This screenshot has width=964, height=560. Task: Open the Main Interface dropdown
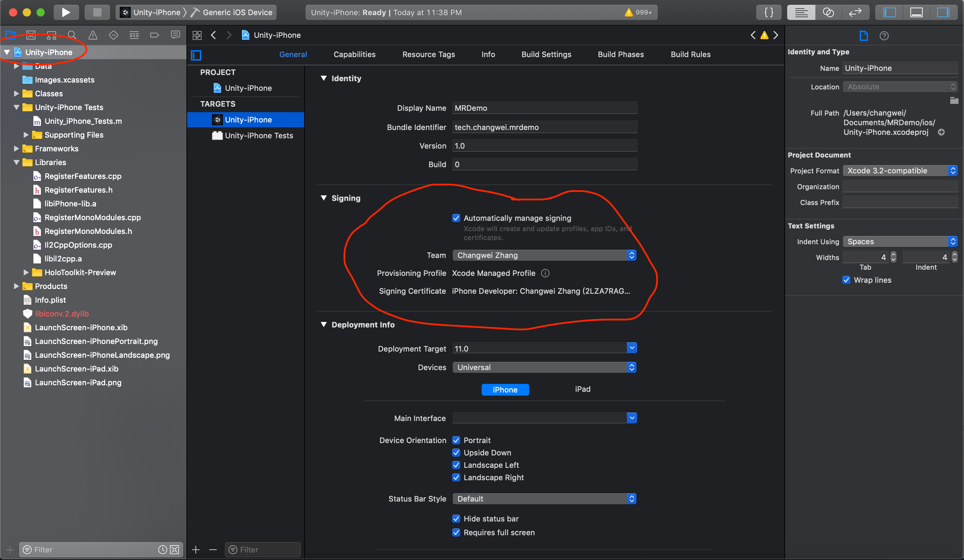[632, 418]
